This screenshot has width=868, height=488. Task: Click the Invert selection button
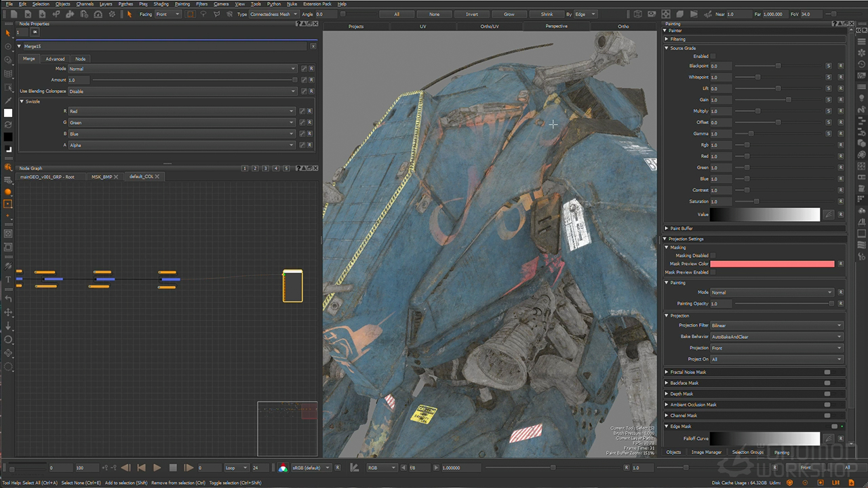pyautogui.click(x=471, y=14)
